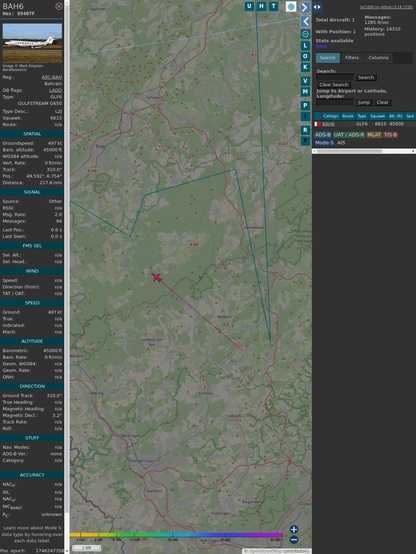Screen dimensions: 416x554
Task: Zoom out with the minus icon
Action: click(x=294, y=540)
